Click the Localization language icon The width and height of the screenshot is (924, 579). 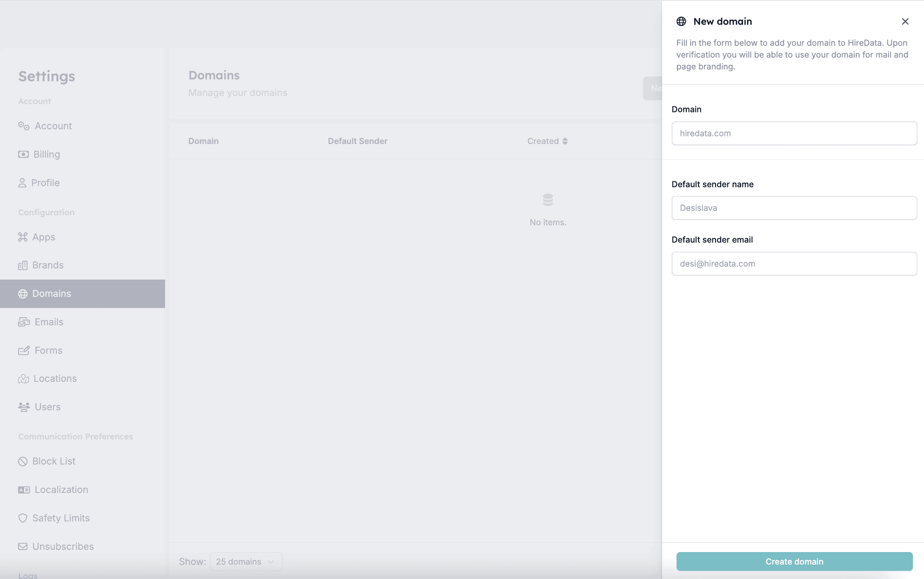(x=24, y=490)
